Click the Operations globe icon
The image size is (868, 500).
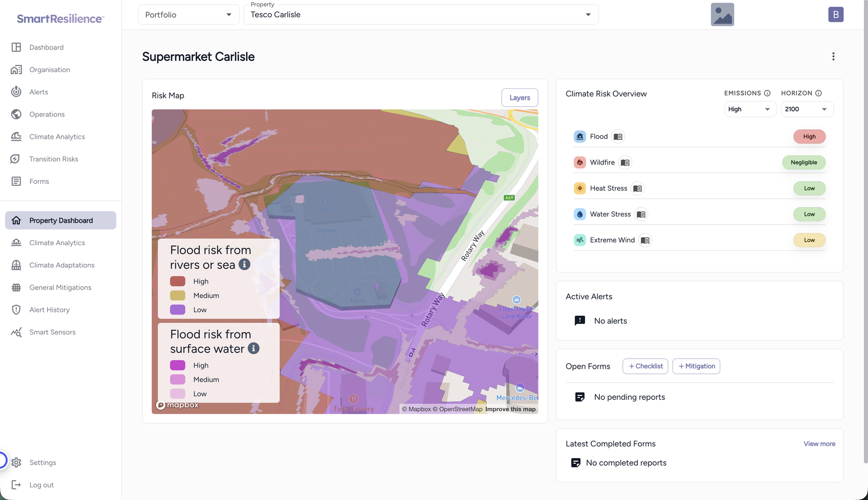click(16, 114)
